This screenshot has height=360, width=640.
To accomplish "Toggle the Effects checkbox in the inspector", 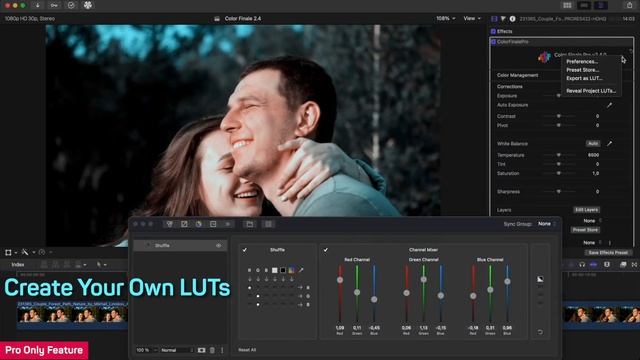I will 493,31.
